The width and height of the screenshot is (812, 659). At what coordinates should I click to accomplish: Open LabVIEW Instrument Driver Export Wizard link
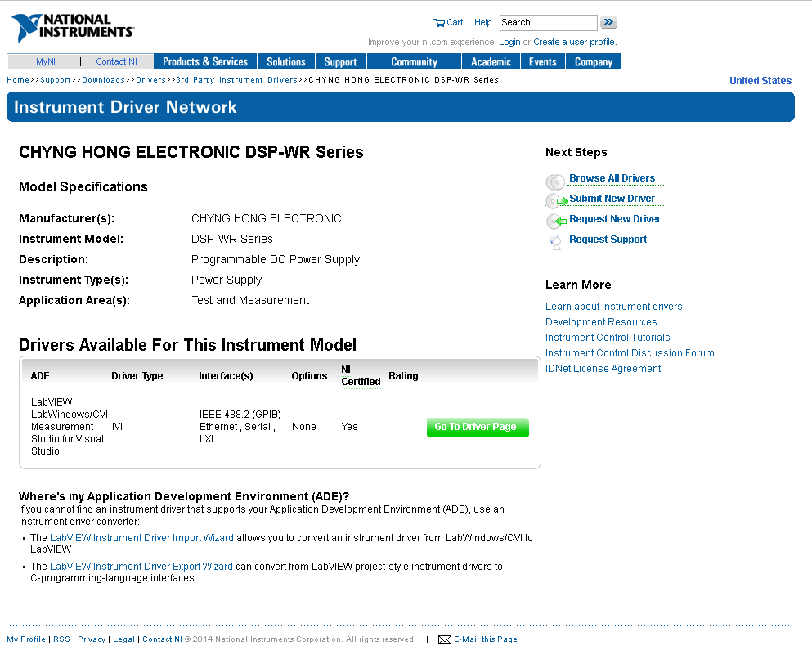[x=141, y=567]
